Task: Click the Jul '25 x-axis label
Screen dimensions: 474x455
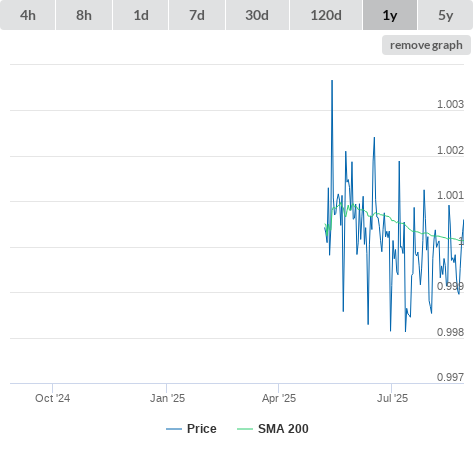Action: tap(392, 398)
